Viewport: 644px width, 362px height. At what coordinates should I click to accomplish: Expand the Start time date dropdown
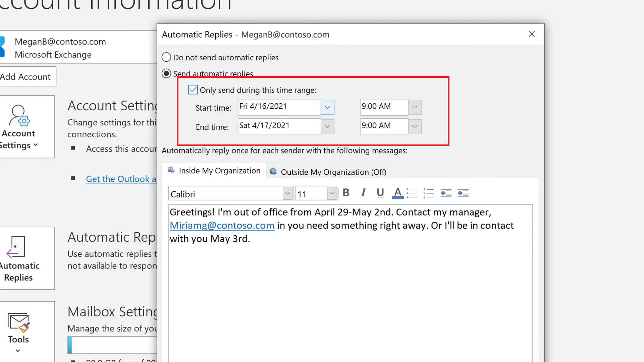coord(327,107)
